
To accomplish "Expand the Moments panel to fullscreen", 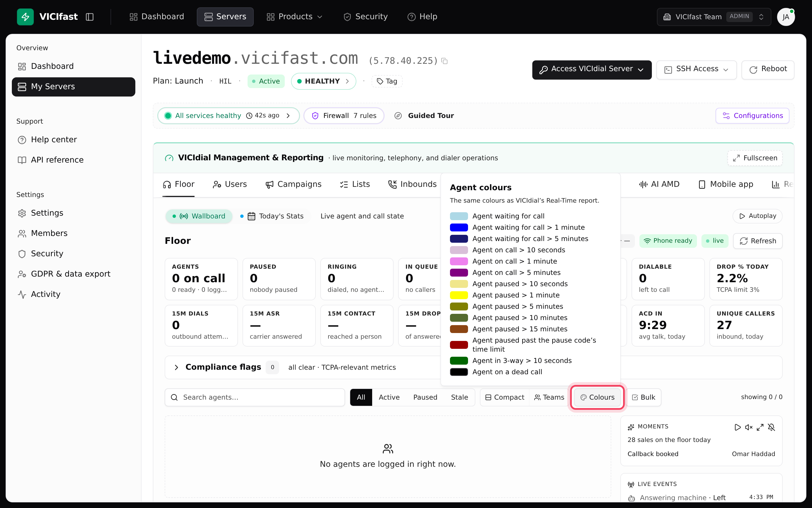I will click(760, 427).
